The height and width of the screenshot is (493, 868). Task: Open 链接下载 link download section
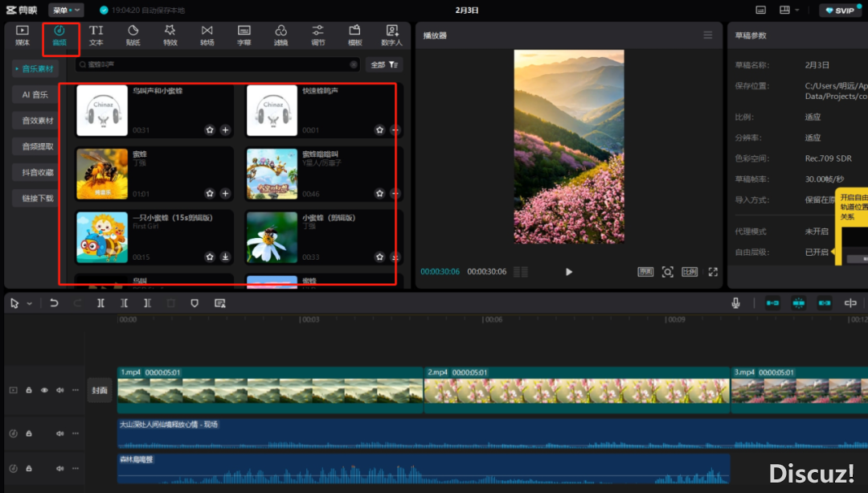pyautogui.click(x=35, y=199)
